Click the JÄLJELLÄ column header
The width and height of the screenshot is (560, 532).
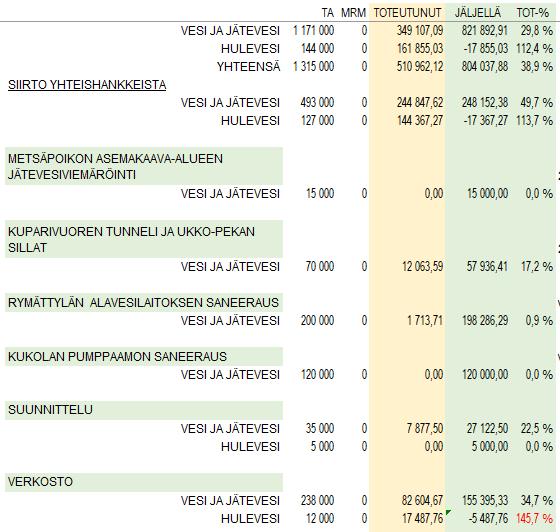tap(478, 13)
